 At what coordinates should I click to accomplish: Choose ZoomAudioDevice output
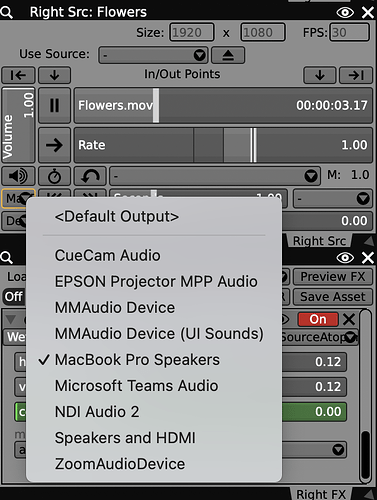tap(154, 464)
